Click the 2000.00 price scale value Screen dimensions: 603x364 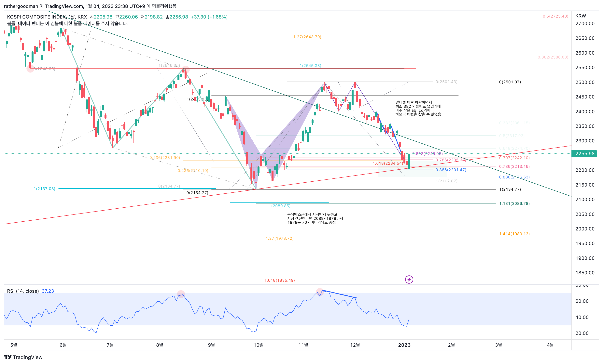click(x=585, y=229)
